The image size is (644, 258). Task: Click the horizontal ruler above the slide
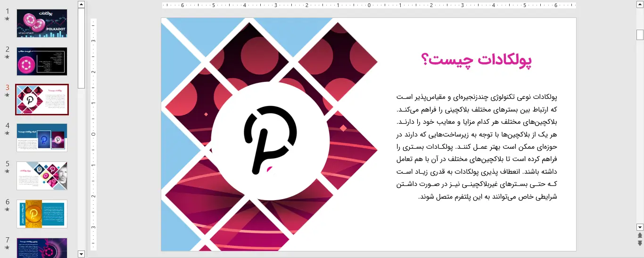369,6
